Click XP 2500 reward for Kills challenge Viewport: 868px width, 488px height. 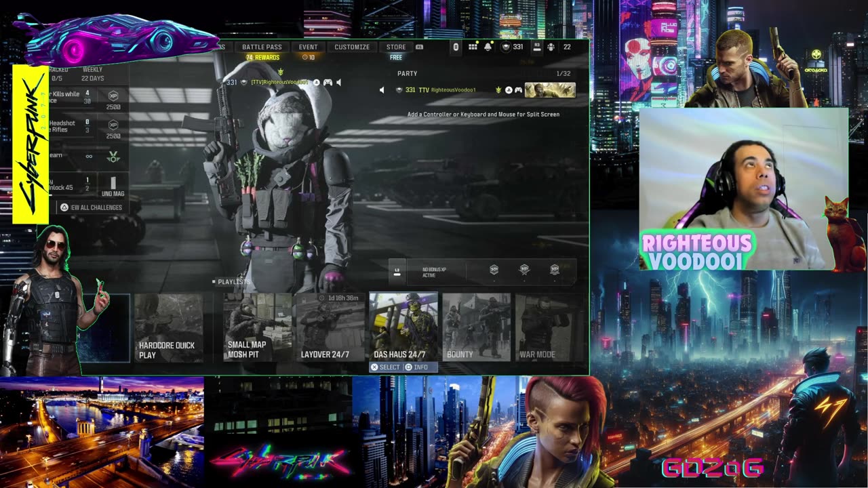point(113,100)
